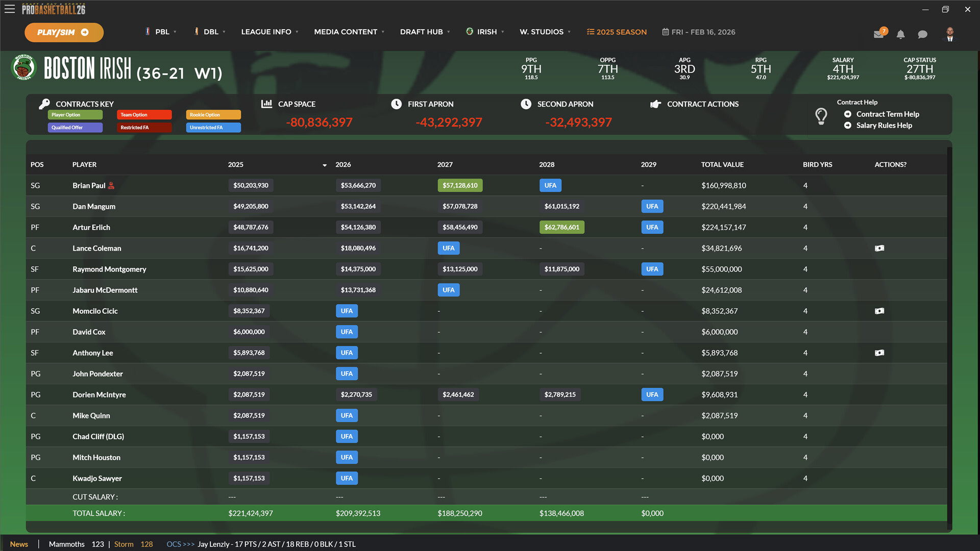Click Lance Coleman's contract action icon
The width and height of the screenshot is (980, 551).
(879, 248)
